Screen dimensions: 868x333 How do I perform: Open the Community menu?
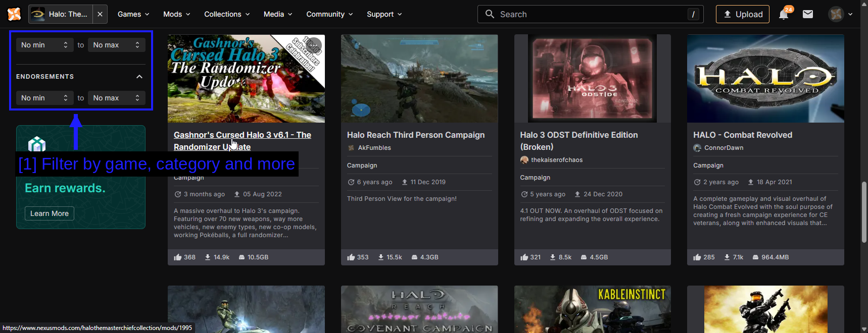pos(329,14)
